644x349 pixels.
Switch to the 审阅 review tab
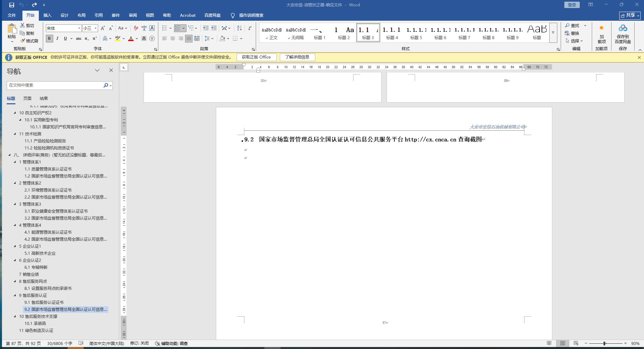pyautogui.click(x=133, y=15)
